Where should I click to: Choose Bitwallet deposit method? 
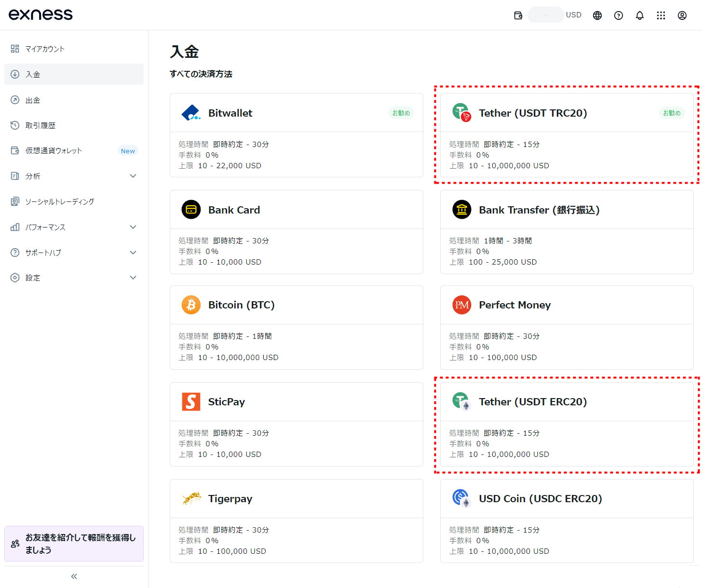coord(297,135)
